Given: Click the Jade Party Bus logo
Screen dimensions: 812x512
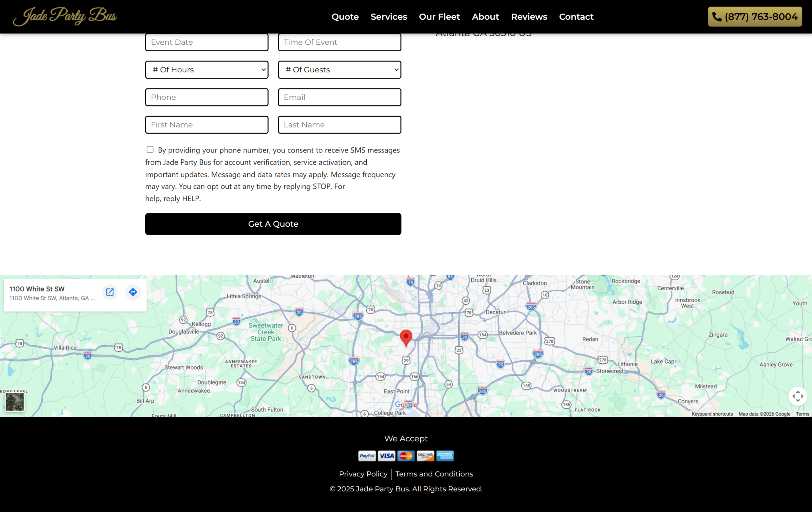Looking at the screenshot, I should (65, 16).
